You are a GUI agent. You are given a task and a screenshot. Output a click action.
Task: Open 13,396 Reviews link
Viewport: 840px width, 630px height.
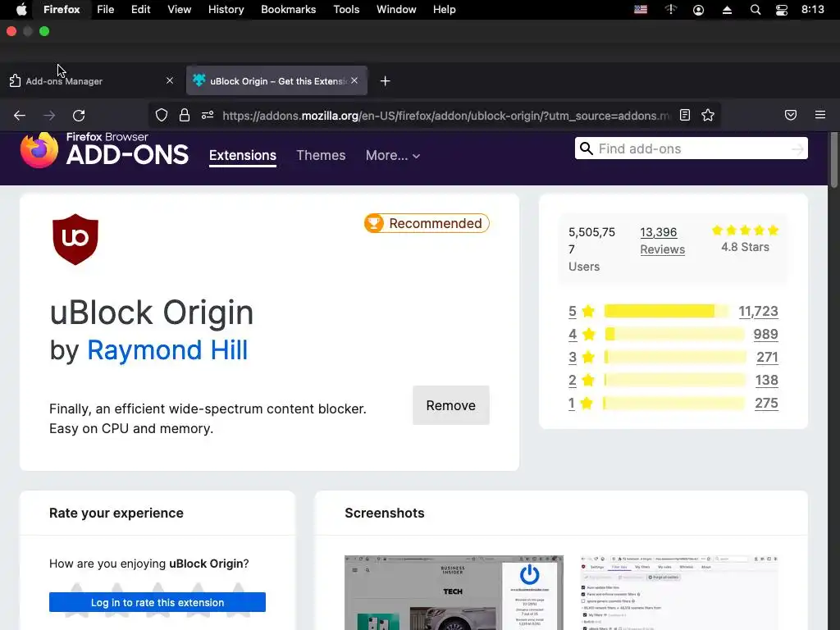662,240
